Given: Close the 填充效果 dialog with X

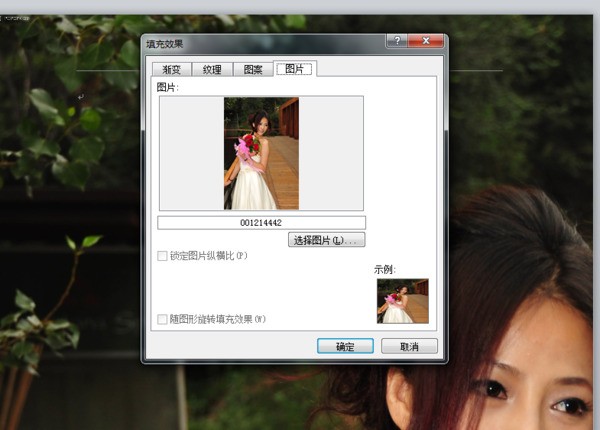Looking at the screenshot, I should [427, 41].
